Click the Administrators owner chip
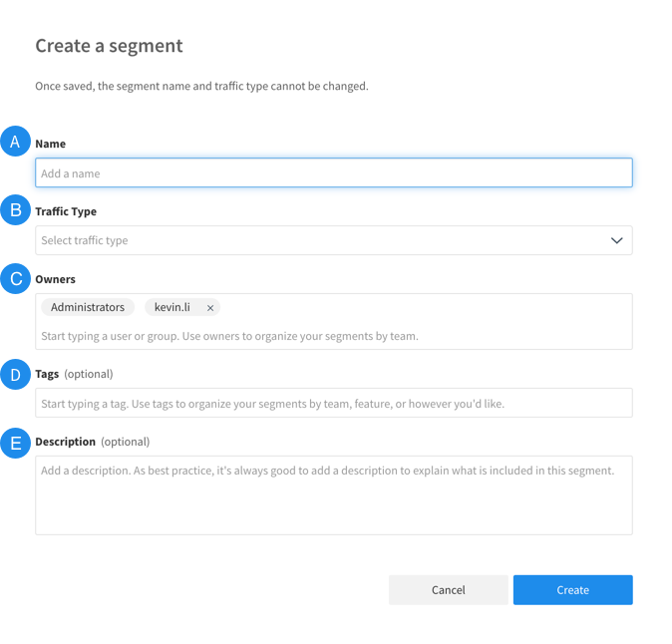The image size is (672, 644). point(88,307)
